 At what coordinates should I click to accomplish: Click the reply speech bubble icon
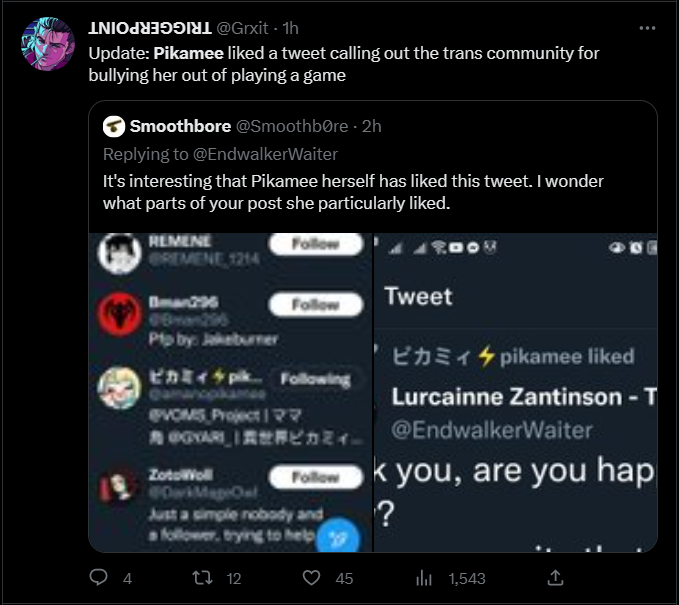pyautogui.click(x=98, y=578)
